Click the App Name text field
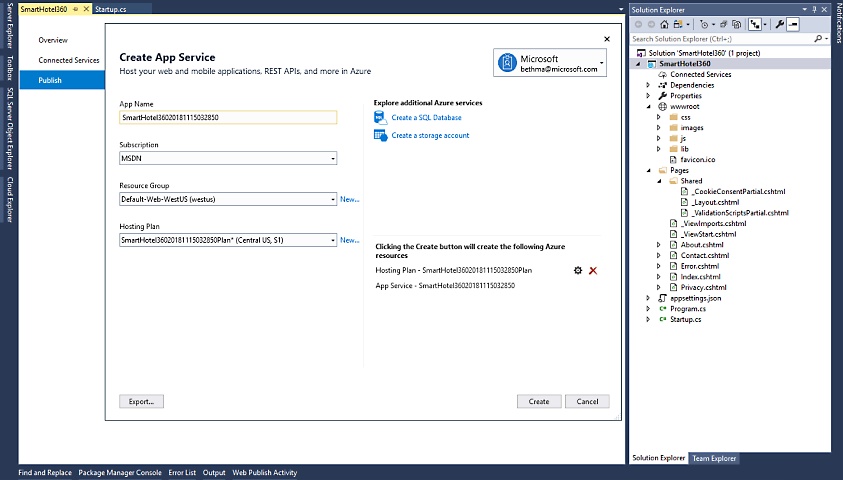Viewport: 843px width, 480px height. click(228, 117)
